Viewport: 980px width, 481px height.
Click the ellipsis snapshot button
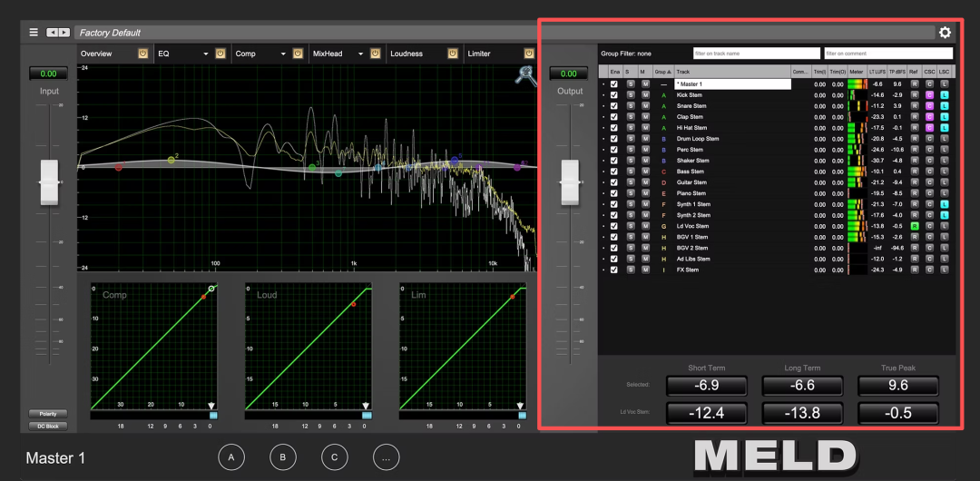pyautogui.click(x=387, y=457)
